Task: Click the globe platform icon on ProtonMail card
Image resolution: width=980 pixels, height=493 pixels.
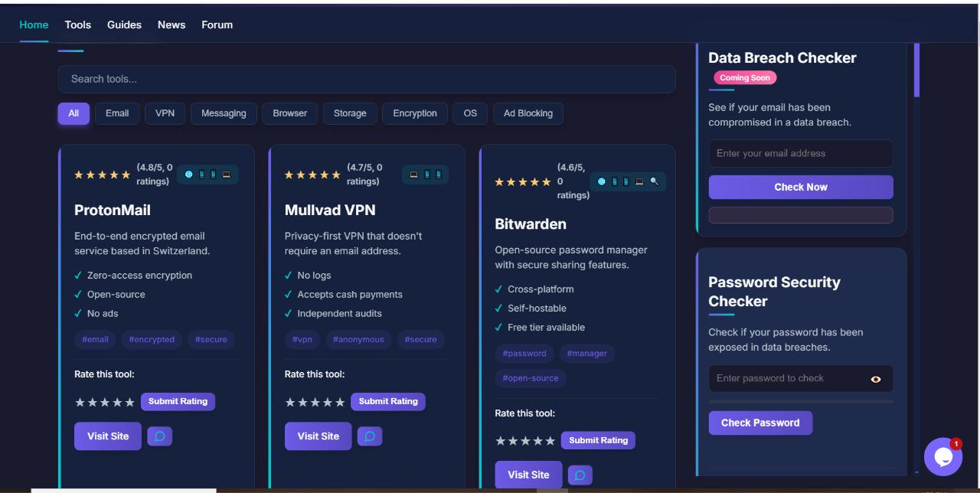Action: coord(189,175)
